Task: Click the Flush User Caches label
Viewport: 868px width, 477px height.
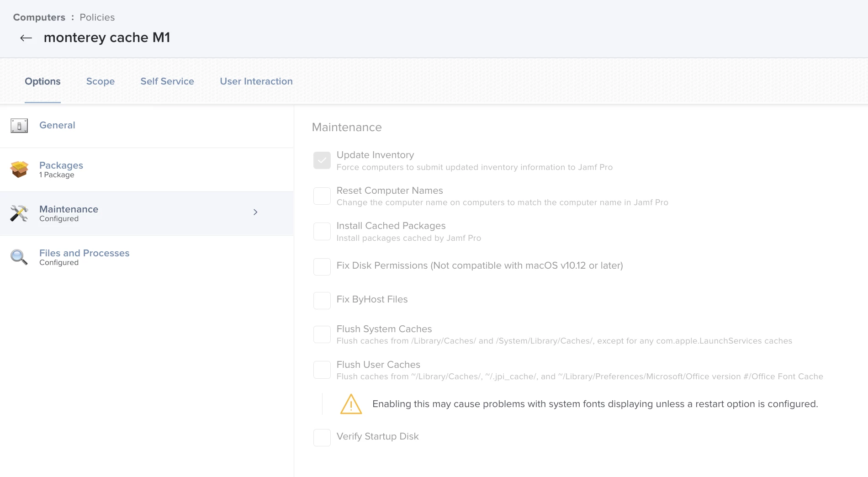Action: click(378, 365)
